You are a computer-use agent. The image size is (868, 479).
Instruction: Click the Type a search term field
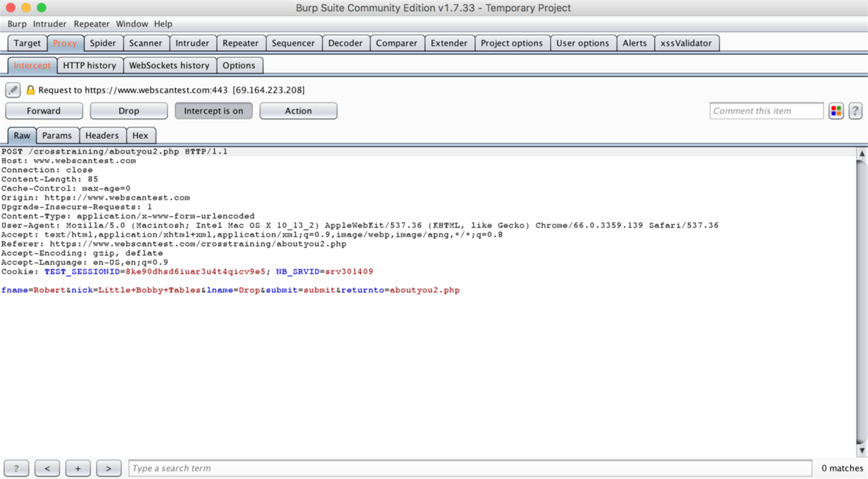coord(471,468)
